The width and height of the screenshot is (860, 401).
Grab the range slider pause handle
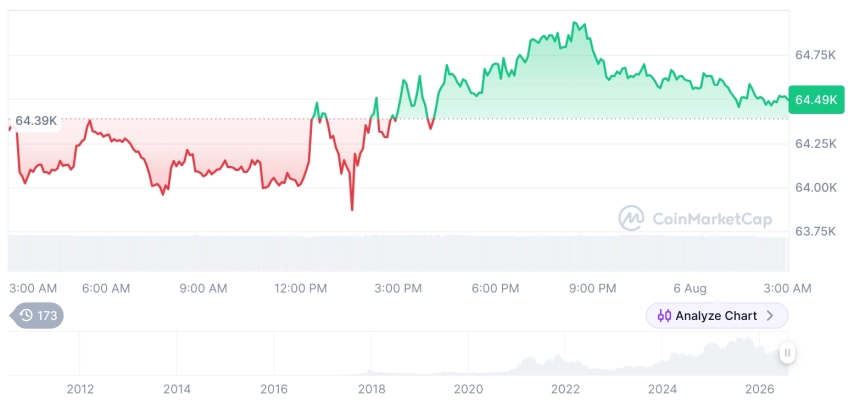[x=787, y=353]
